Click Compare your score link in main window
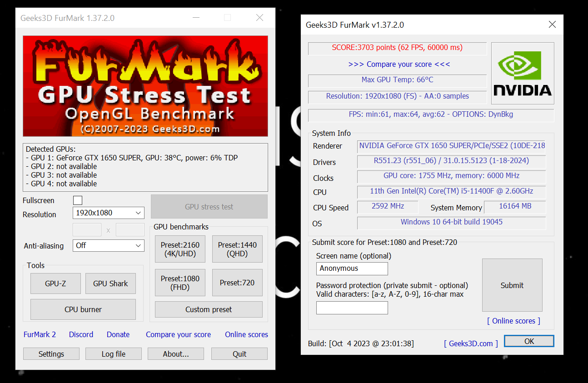The image size is (588, 383). click(178, 334)
